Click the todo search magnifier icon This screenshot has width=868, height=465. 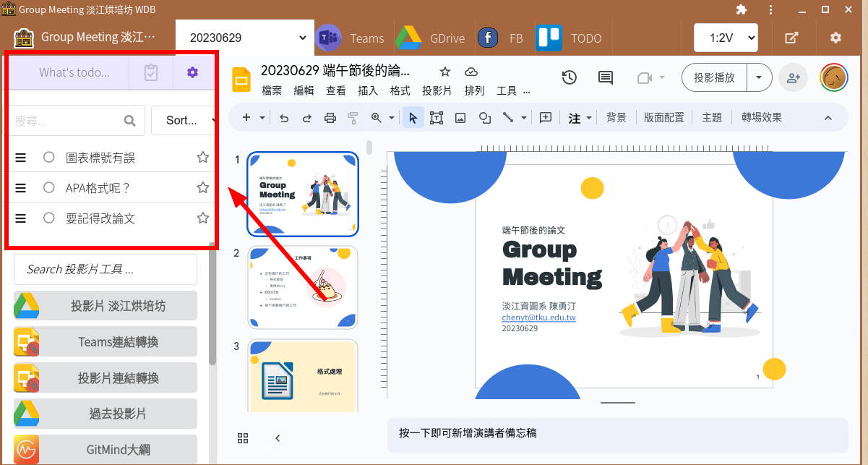coord(130,121)
